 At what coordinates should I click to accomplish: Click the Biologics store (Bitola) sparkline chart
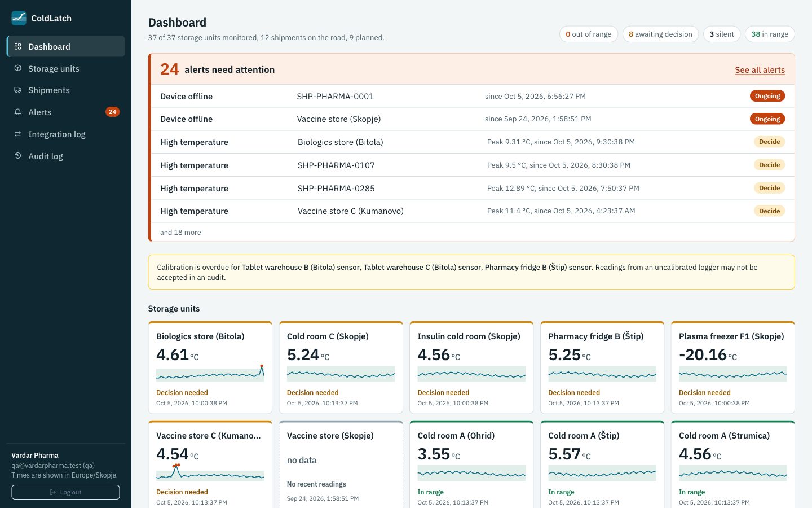coord(210,373)
